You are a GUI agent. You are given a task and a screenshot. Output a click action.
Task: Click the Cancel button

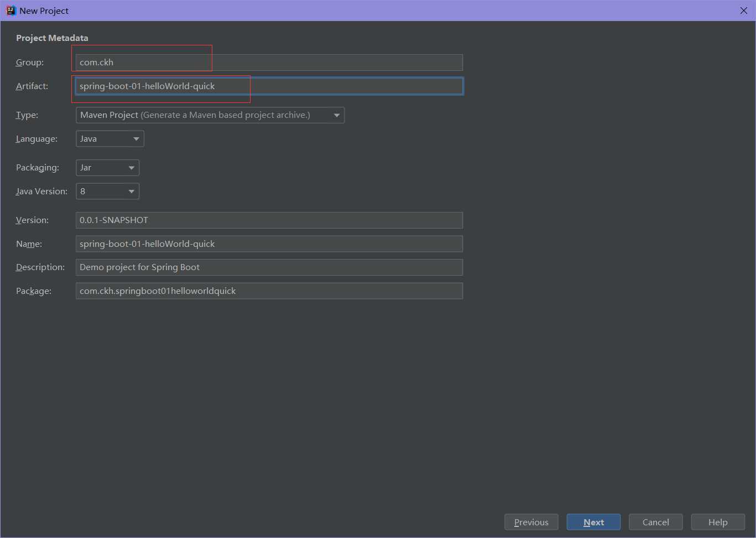tap(656, 522)
